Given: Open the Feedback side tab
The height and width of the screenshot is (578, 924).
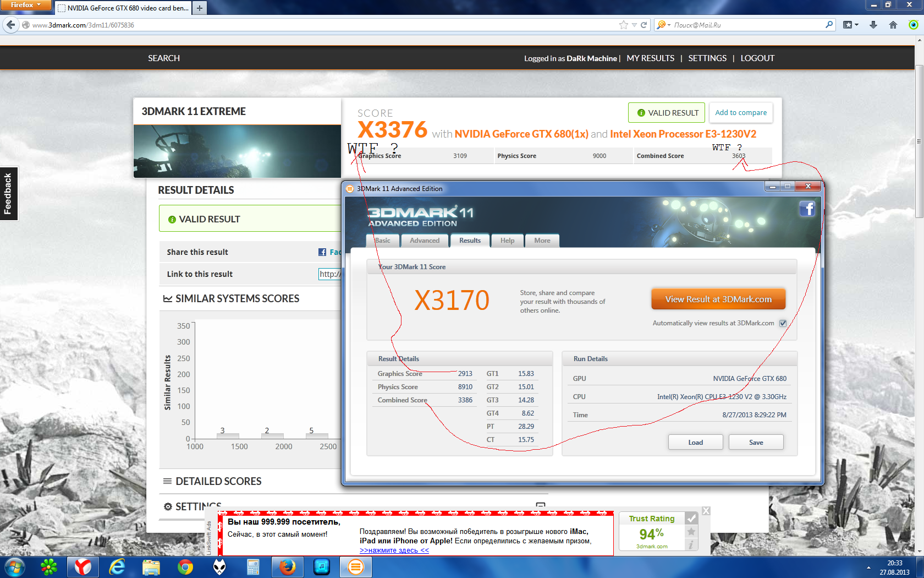Looking at the screenshot, I should click(8, 194).
